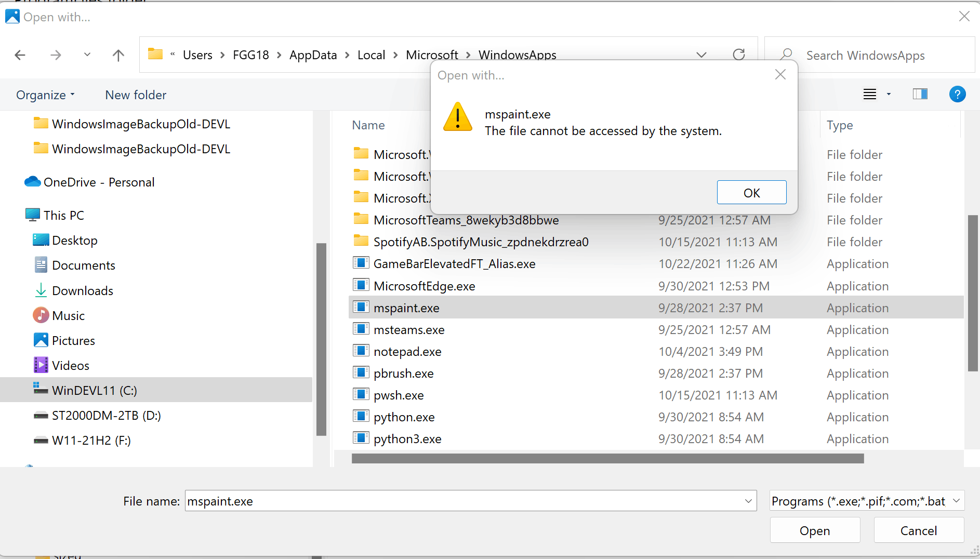Select the msteams.exe file icon

(361, 328)
